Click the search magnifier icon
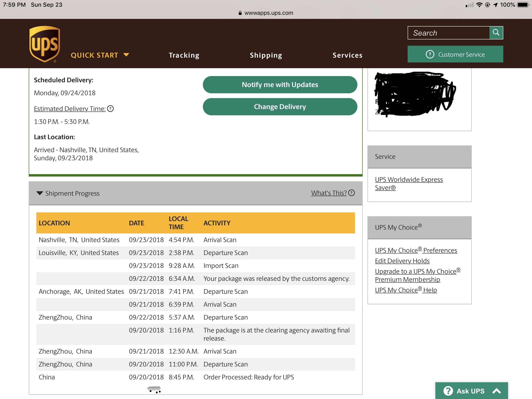The image size is (532, 399). (x=496, y=33)
